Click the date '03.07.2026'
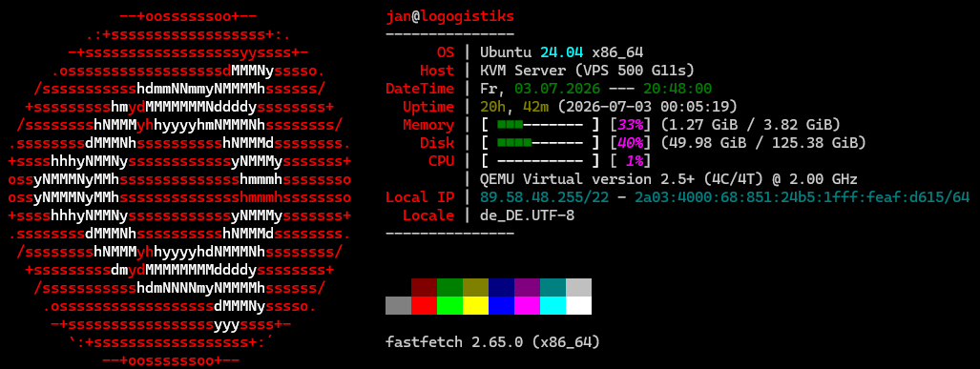 557,88
